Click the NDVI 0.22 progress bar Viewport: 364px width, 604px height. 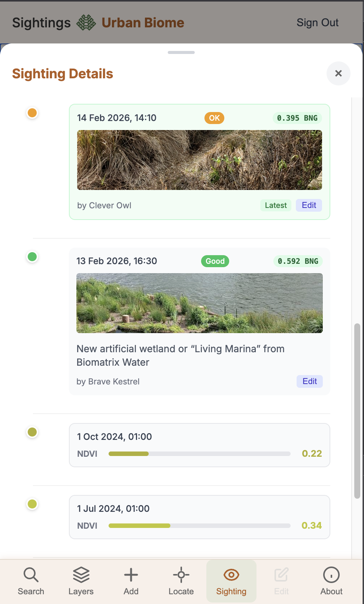coord(200,454)
